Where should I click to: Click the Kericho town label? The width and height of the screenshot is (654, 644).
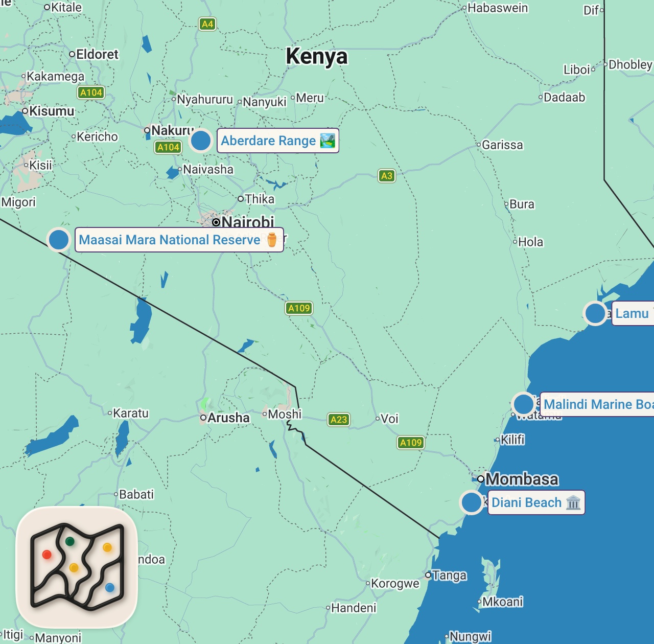click(x=97, y=136)
